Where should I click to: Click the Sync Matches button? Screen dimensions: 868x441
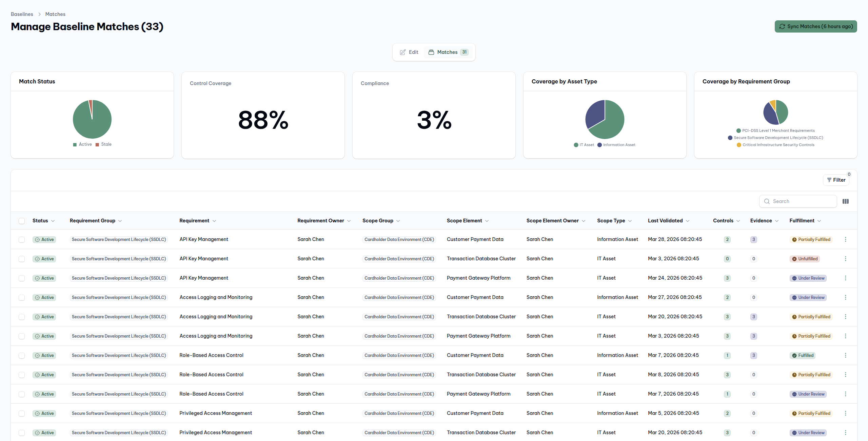815,26
